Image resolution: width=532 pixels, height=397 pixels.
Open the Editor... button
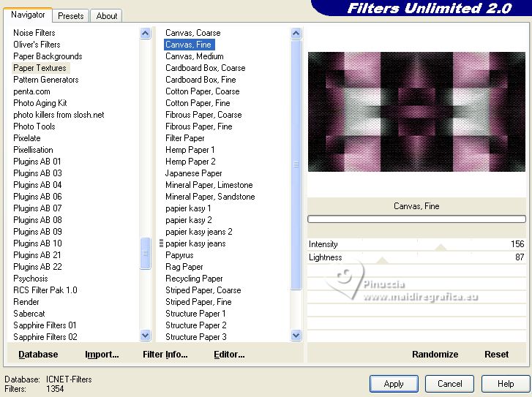(x=229, y=355)
